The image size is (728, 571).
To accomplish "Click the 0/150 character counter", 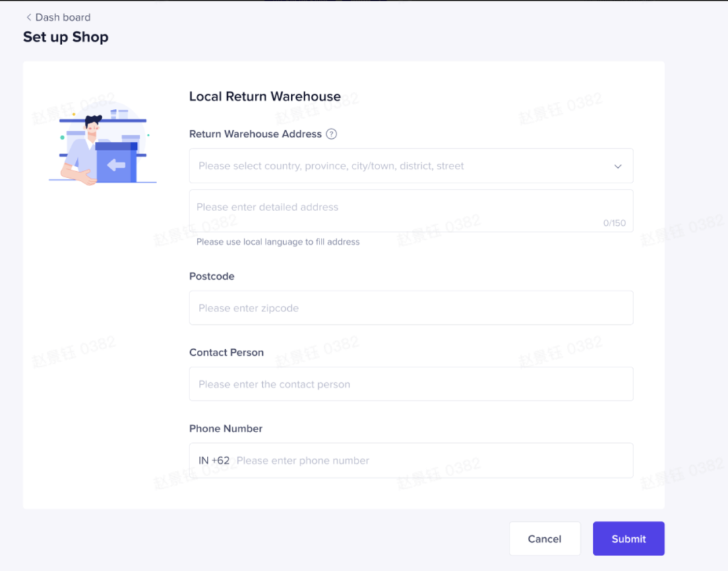I will (614, 223).
